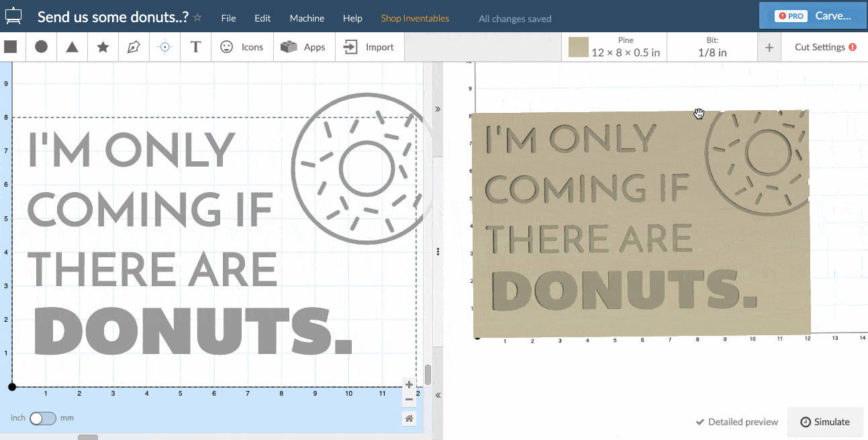
Task: Open the Pine material settings
Action: click(614, 47)
